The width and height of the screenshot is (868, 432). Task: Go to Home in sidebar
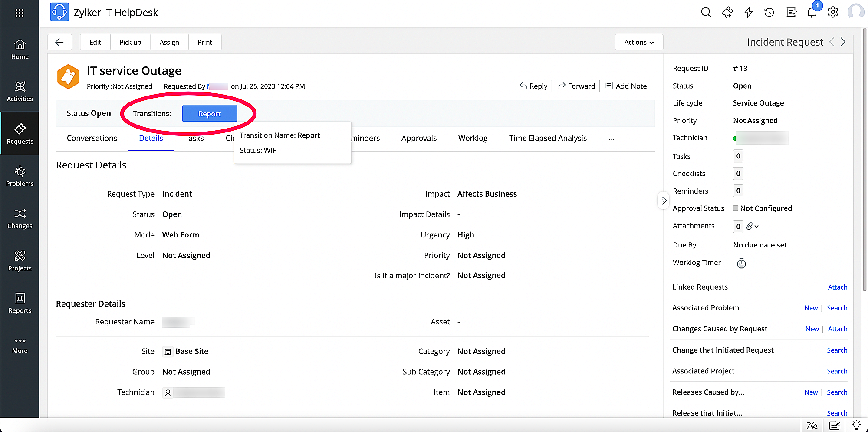point(20,49)
